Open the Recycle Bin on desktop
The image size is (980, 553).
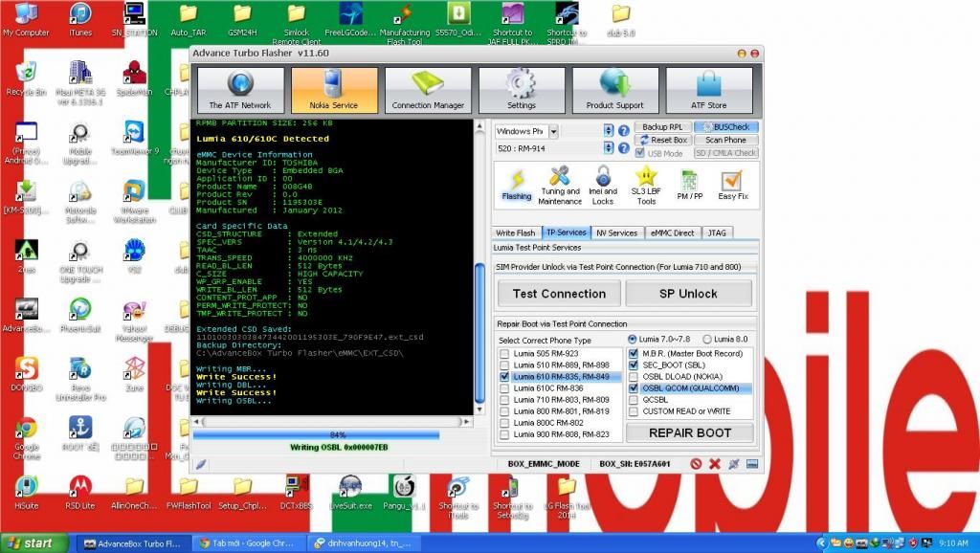point(26,78)
